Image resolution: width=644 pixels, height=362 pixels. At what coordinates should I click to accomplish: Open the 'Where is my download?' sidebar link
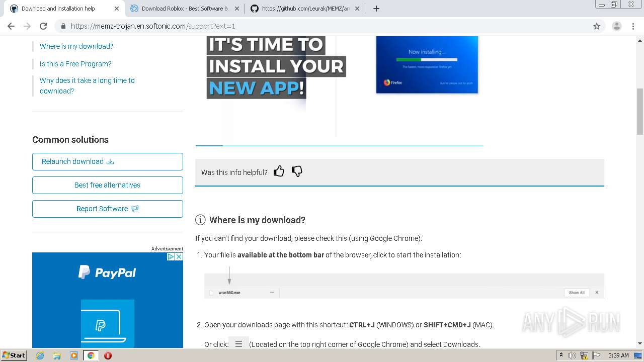[x=76, y=46]
